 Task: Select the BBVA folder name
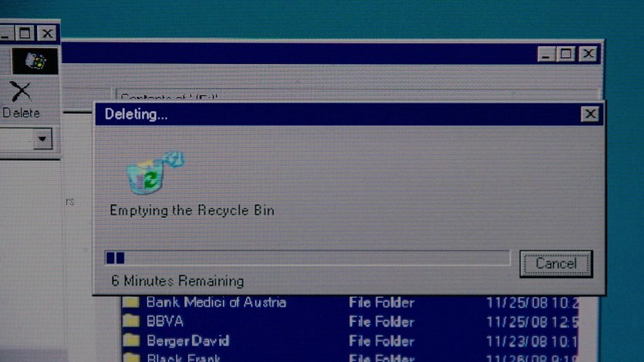coord(165,321)
